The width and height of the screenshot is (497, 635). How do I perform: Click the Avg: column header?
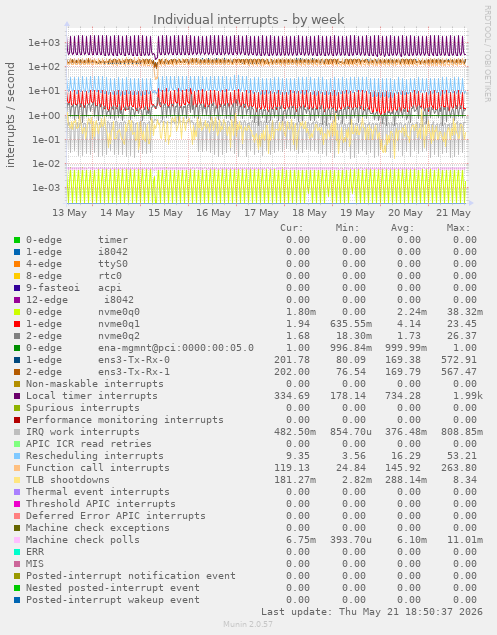[403, 228]
